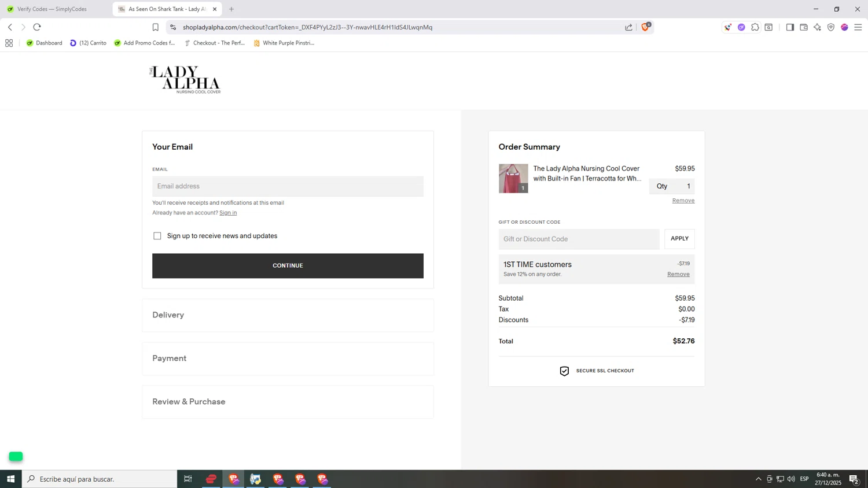The height and width of the screenshot is (488, 868).
Task: Open the volume speaker tray icon
Action: pyautogui.click(x=791, y=479)
